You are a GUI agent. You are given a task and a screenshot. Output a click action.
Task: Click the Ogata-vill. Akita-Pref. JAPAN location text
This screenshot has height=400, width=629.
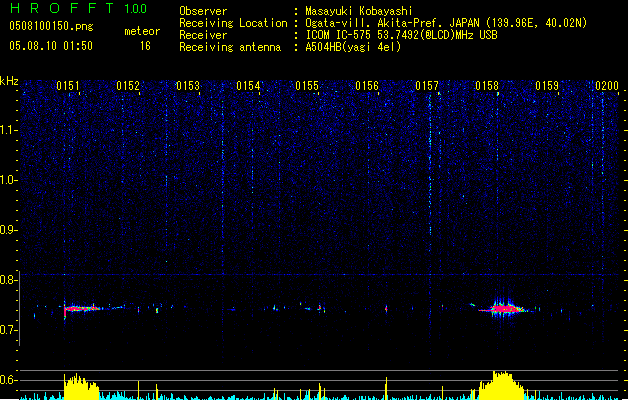(x=446, y=23)
